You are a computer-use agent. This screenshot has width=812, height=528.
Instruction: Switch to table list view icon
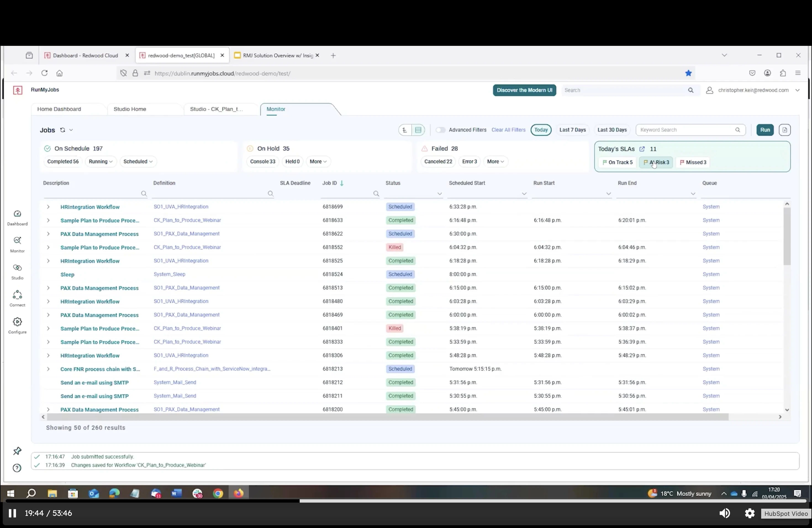coord(418,130)
